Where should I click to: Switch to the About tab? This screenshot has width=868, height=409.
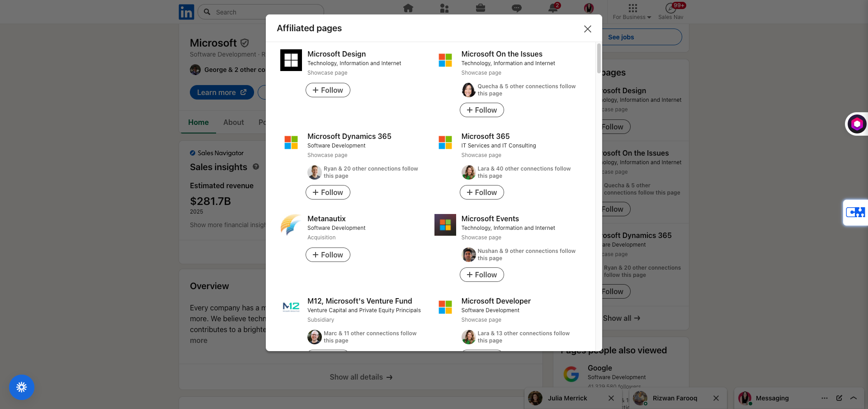tap(233, 122)
